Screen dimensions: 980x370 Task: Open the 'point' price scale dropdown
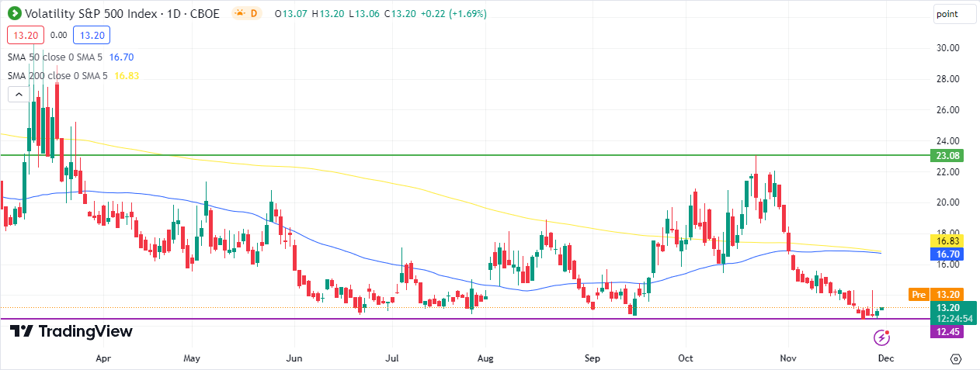[x=954, y=14]
